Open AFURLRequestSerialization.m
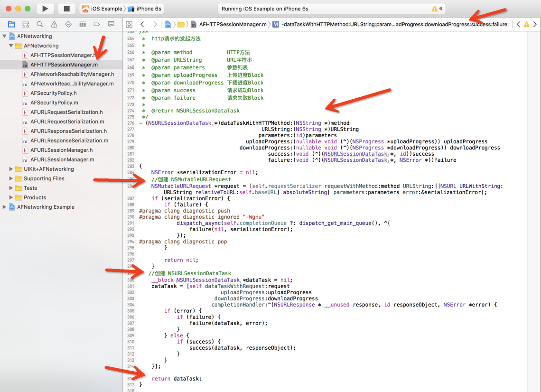The image size is (541, 392). click(x=61, y=121)
